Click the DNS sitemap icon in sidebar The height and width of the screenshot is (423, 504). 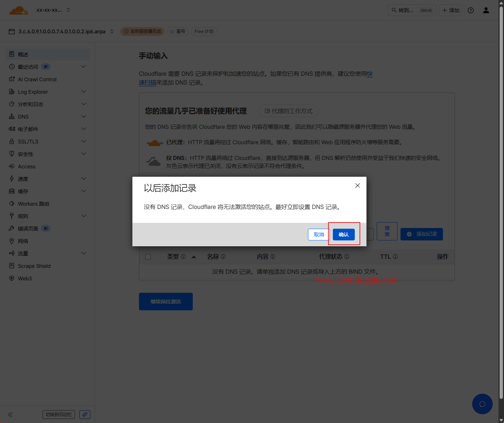click(x=12, y=116)
